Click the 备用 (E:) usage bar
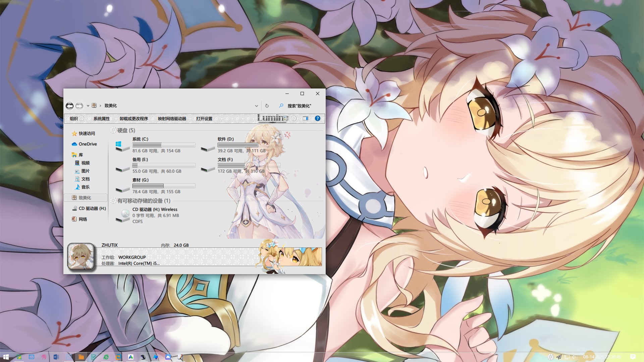This screenshot has height=362, width=644. pyautogui.click(x=164, y=165)
